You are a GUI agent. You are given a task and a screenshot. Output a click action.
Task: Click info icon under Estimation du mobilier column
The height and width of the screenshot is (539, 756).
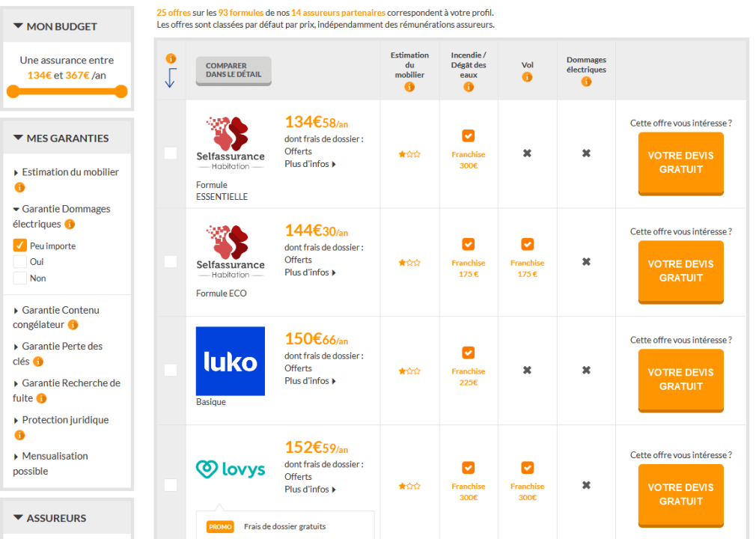click(409, 88)
